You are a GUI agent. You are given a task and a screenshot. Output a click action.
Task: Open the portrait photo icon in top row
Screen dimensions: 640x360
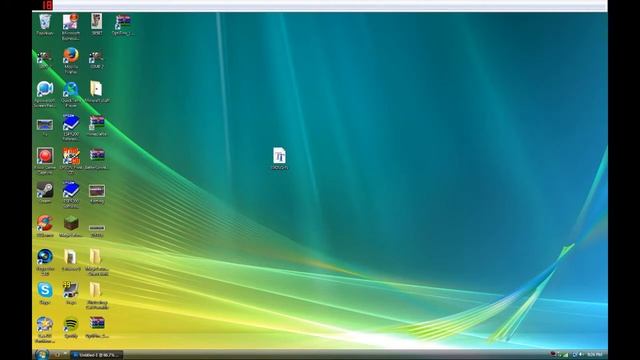coord(97,24)
